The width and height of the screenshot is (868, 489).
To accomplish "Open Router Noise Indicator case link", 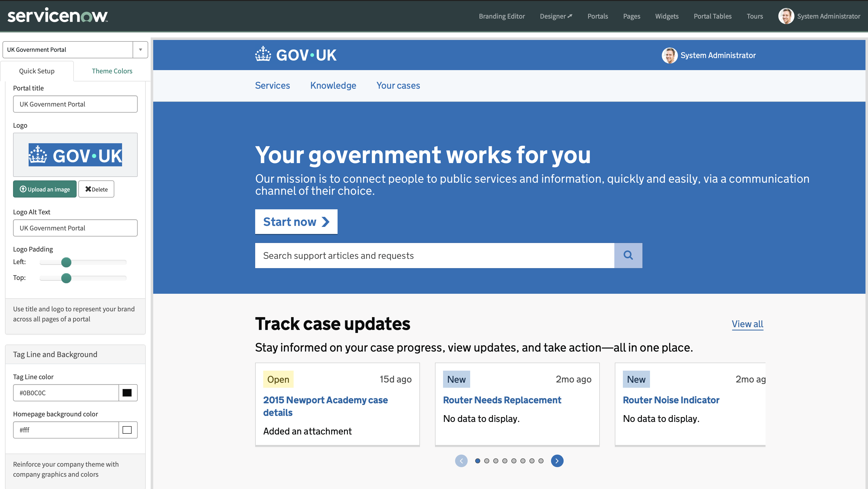I will pos(671,400).
